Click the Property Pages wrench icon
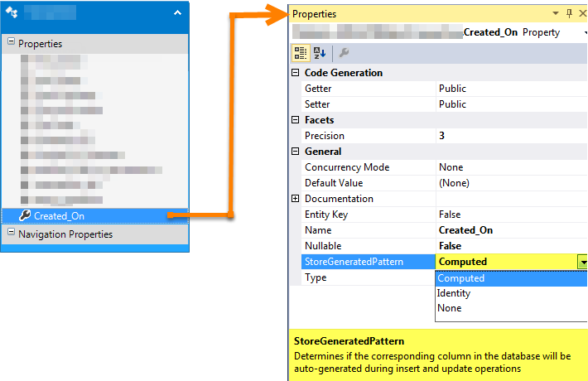 point(344,53)
